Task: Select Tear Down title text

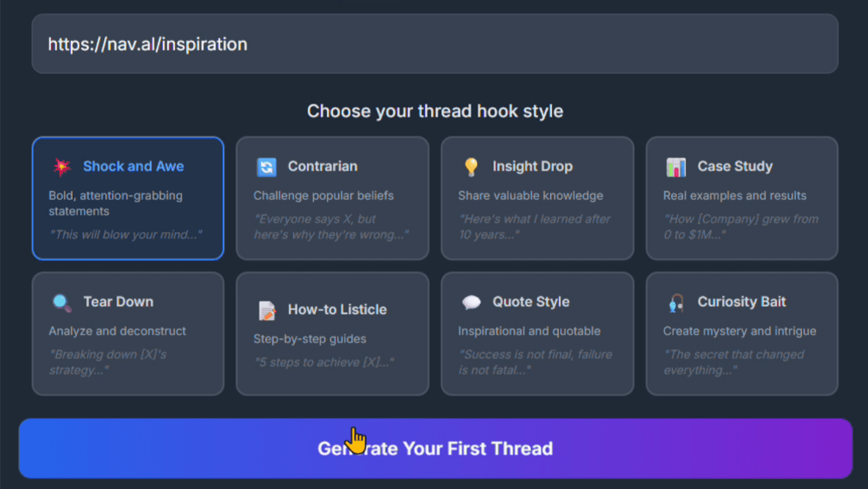Action: (x=119, y=302)
